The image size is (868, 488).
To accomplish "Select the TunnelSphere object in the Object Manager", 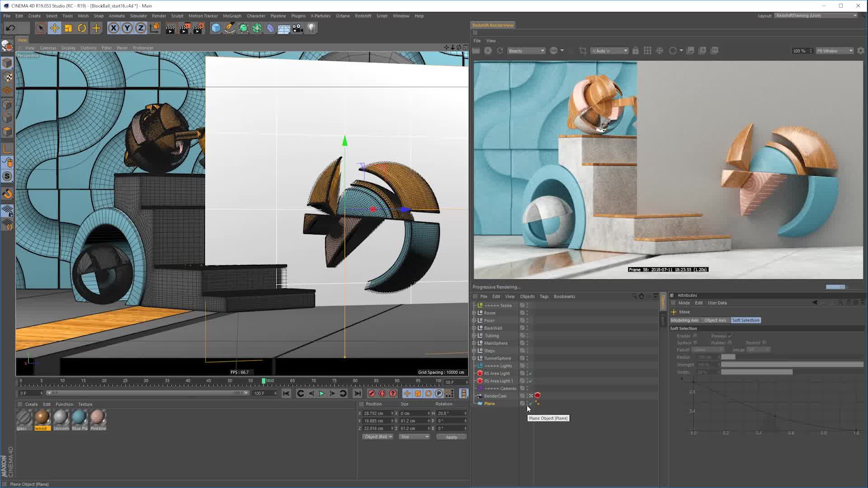I will (x=497, y=358).
